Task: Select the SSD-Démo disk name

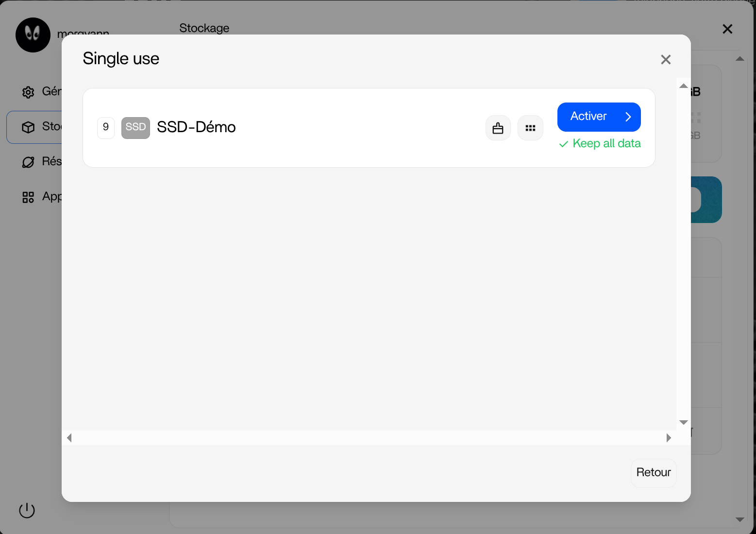Action: point(196,127)
